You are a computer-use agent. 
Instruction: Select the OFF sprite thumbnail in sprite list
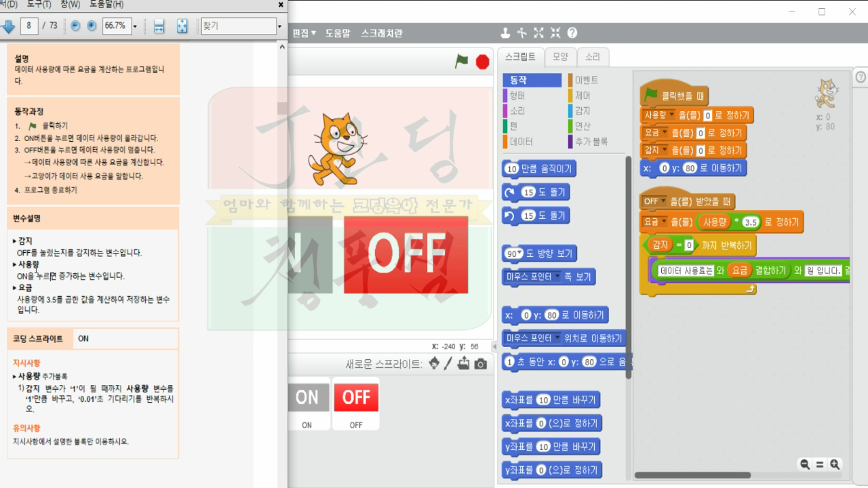(x=356, y=404)
